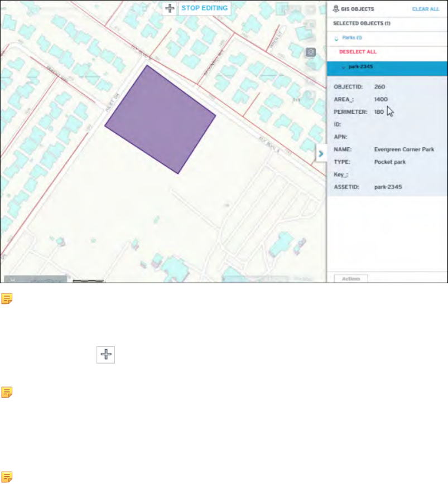Viewport: 448px width, 484px height.
Task: Click the CLEAR ALL link
Action: [426, 9]
